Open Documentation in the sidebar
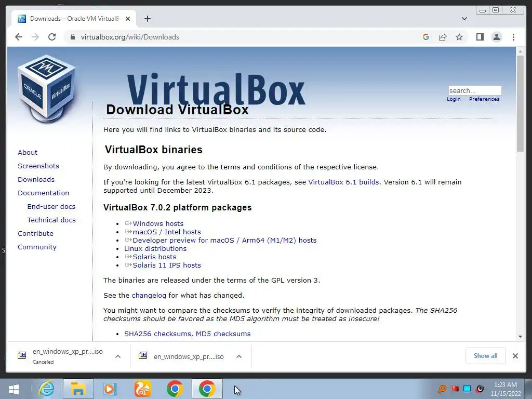The width and height of the screenshot is (532, 399). [44, 193]
